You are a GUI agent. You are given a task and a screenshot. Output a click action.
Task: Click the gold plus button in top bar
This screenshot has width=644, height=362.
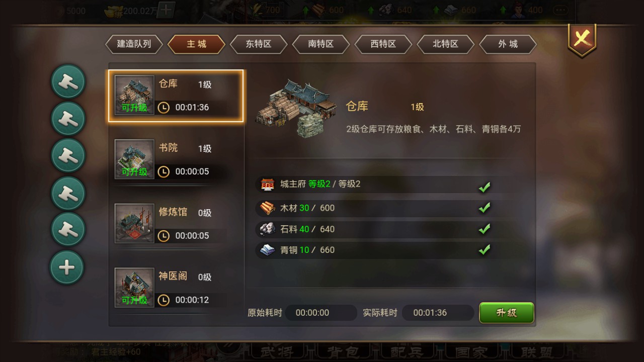(167, 10)
